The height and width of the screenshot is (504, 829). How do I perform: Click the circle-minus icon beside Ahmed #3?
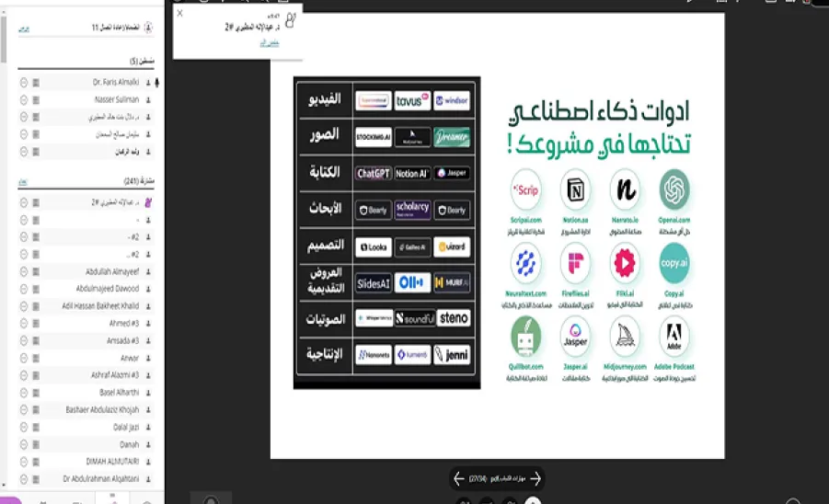coord(24,324)
